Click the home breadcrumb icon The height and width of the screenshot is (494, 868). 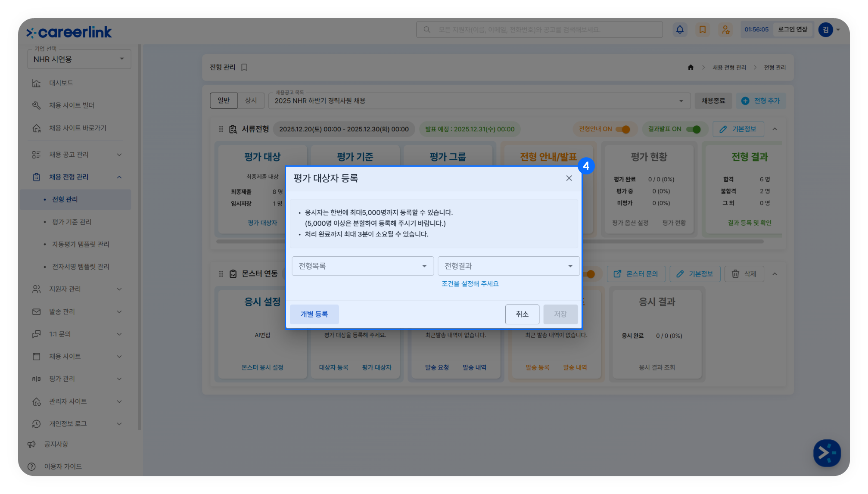pos(691,67)
